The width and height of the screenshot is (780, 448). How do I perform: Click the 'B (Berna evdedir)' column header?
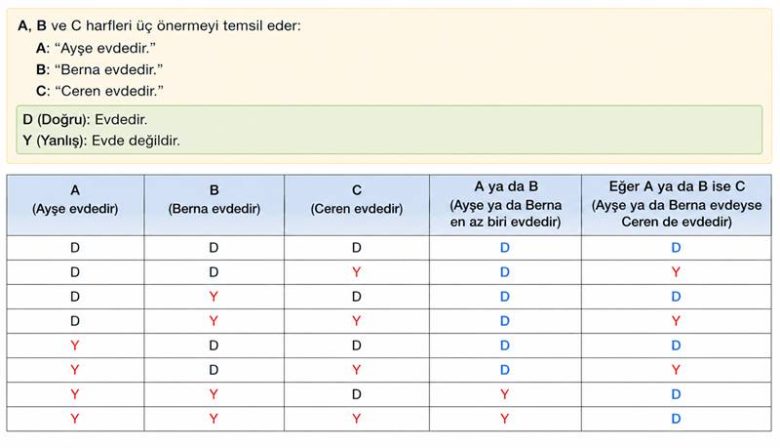[x=214, y=204]
